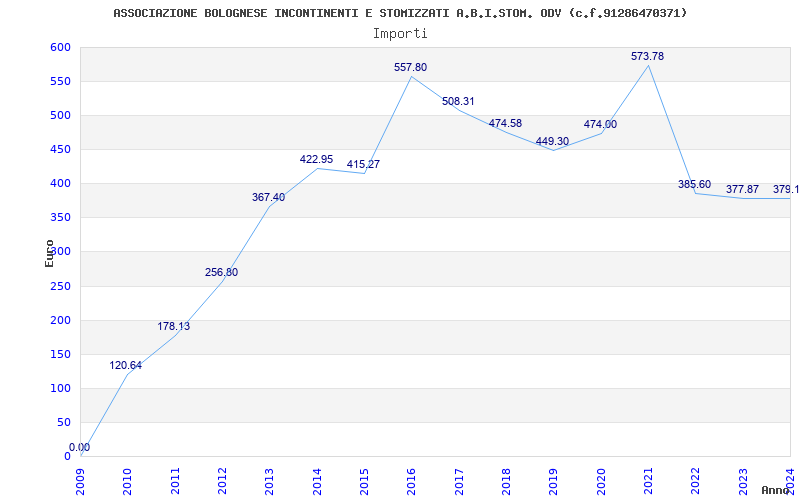Click the 'Euro' y-axis title
The height and width of the screenshot is (500, 800).
49,254
